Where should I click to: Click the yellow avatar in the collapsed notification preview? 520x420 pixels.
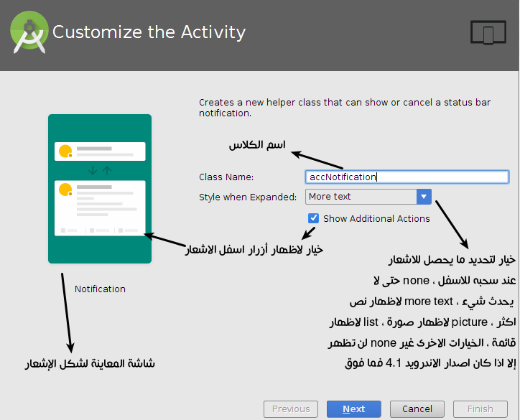(65, 151)
